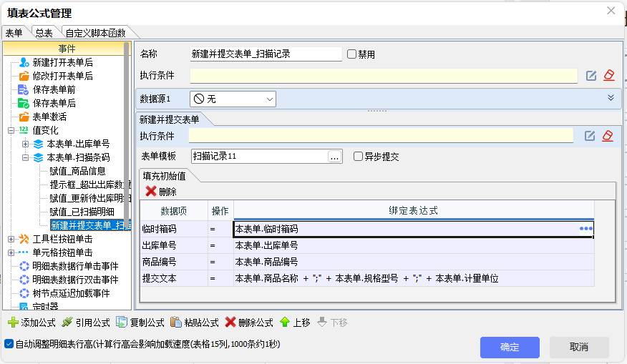Click the 删除公式 red X icon
The width and height of the screenshot is (627, 364).
point(230,323)
